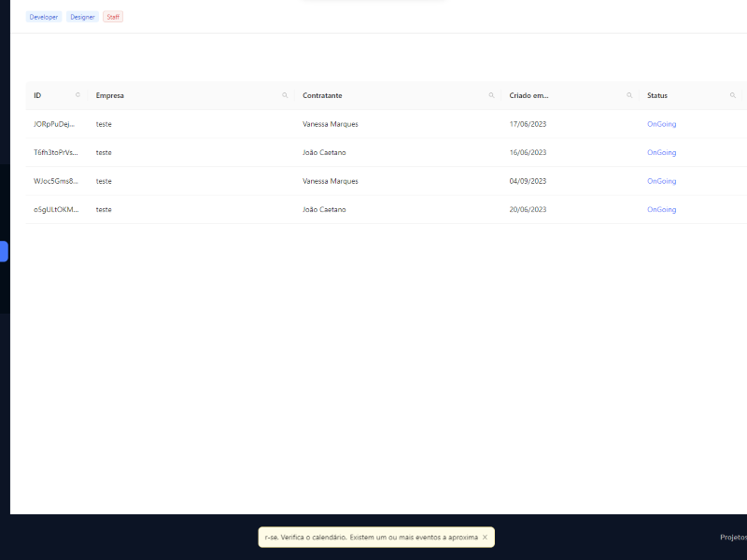The image size is (747, 560).
Task: Click the sort icon beside ID header
Action: coord(78,95)
